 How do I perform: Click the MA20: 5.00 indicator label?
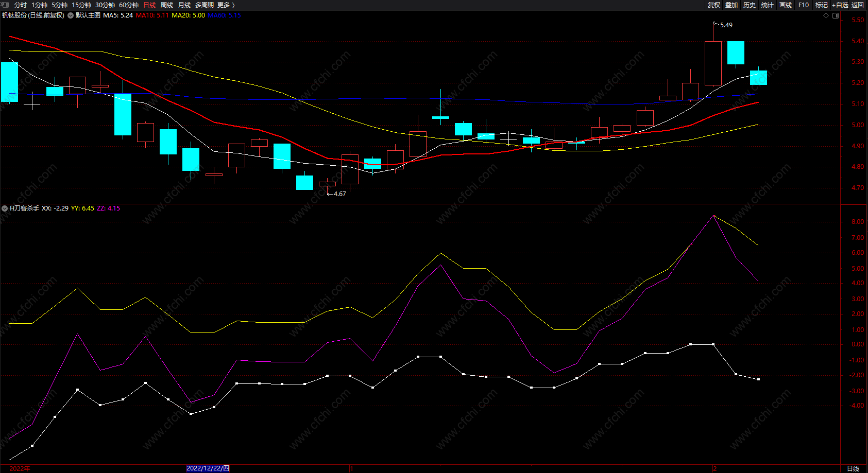[x=188, y=15]
